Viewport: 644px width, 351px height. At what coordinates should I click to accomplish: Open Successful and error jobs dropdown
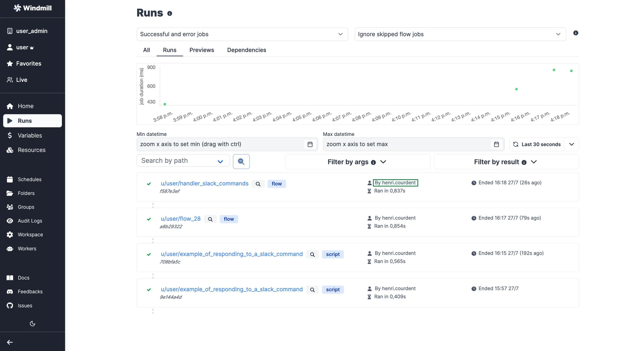242,34
